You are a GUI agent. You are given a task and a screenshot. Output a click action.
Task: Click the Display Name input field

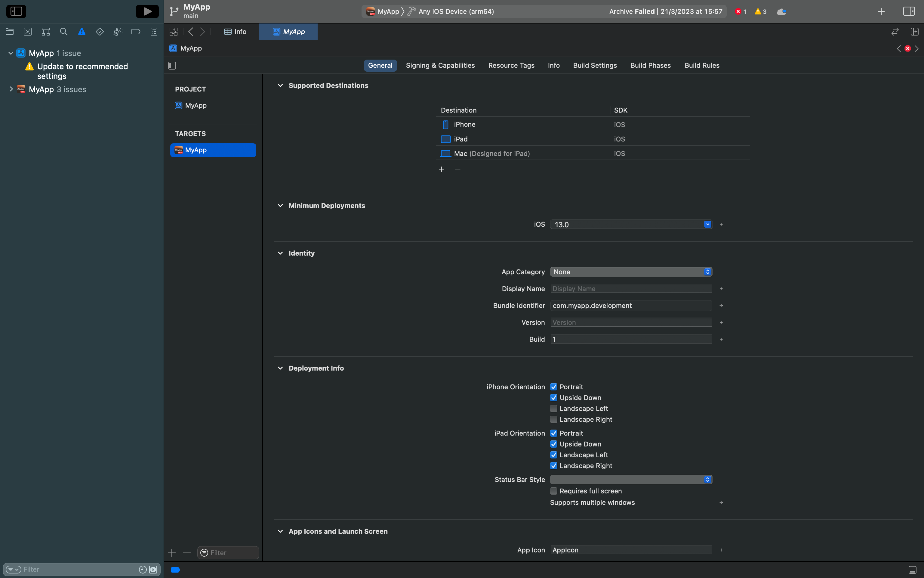pos(631,289)
